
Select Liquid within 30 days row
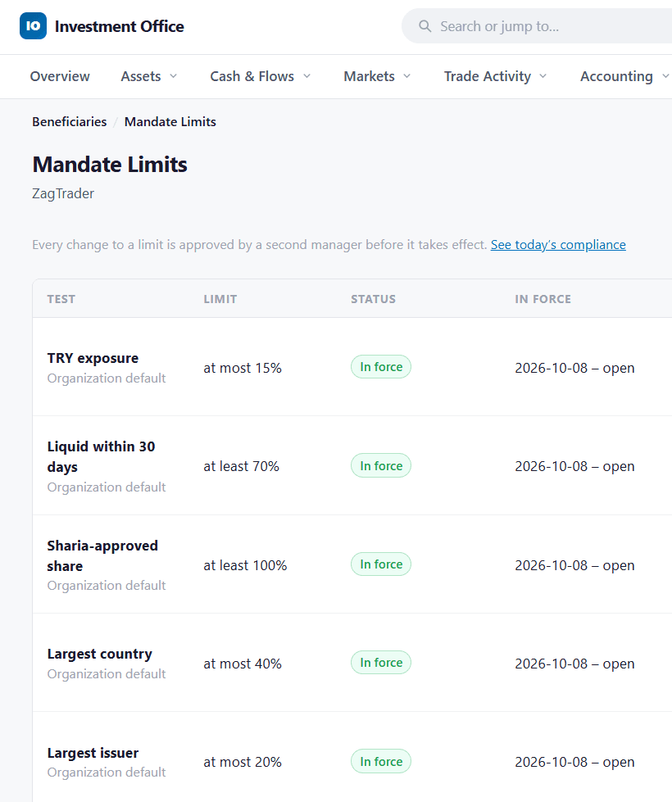352,465
